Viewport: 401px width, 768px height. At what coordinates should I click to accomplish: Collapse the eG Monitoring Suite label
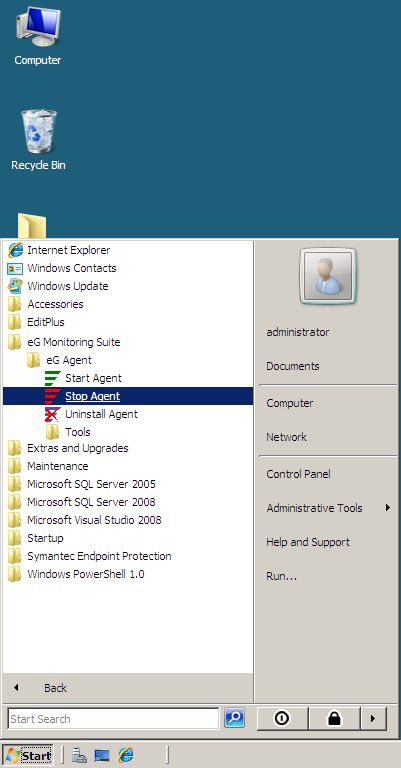[x=74, y=342]
